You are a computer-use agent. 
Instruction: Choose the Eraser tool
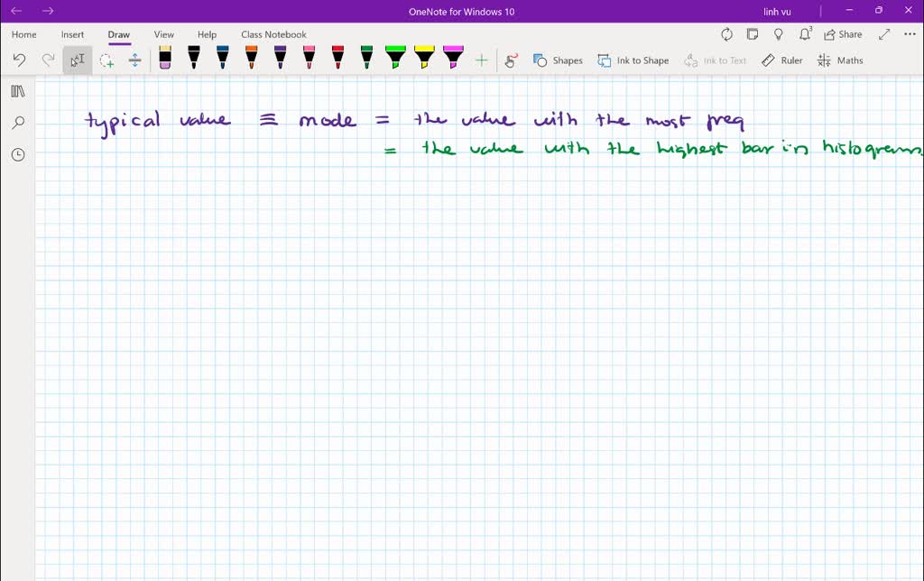coord(164,60)
